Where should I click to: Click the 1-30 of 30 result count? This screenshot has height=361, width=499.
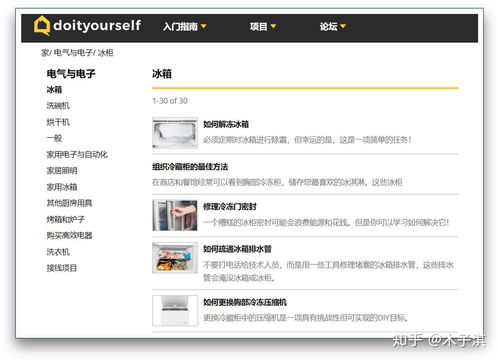click(x=170, y=101)
